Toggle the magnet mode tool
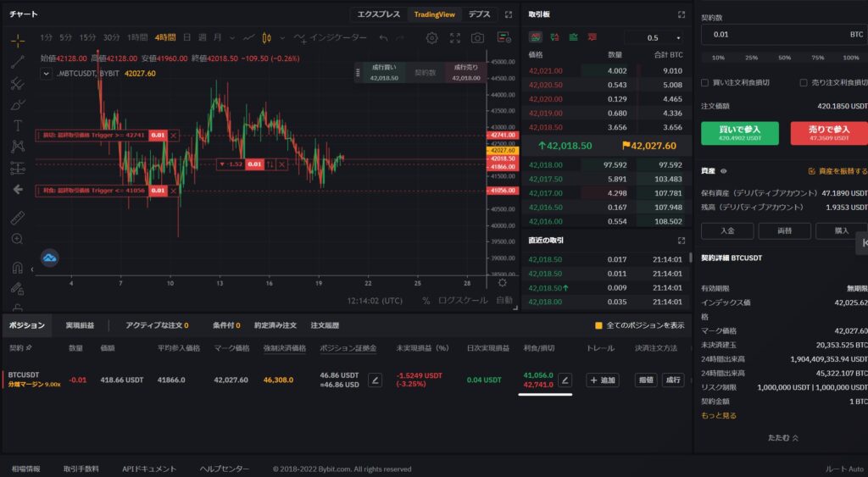The height and width of the screenshot is (477, 868). [18, 268]
